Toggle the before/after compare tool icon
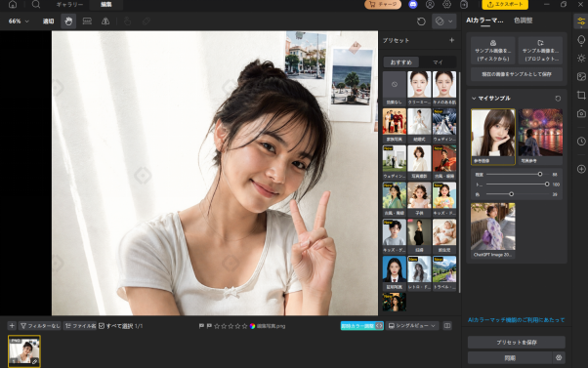Image resolution: width=588 pixels, height=369 pixels. coord(87,21)
